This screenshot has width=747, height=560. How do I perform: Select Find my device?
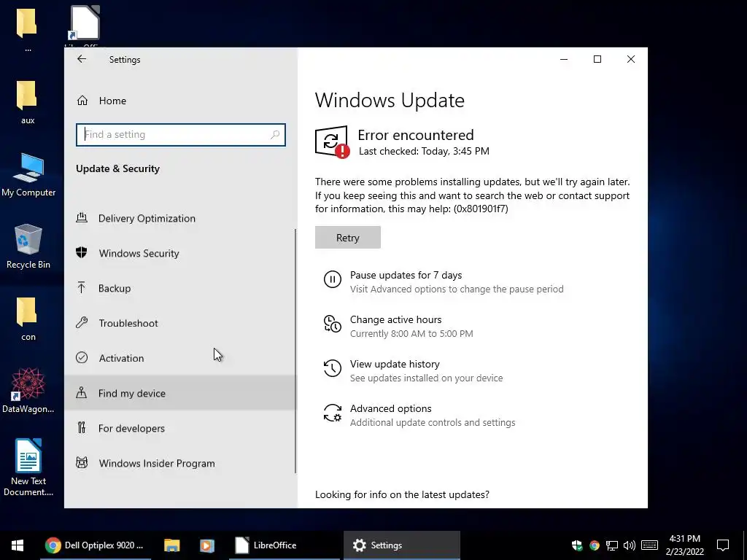pyautogui.click(x=181, y=393)
